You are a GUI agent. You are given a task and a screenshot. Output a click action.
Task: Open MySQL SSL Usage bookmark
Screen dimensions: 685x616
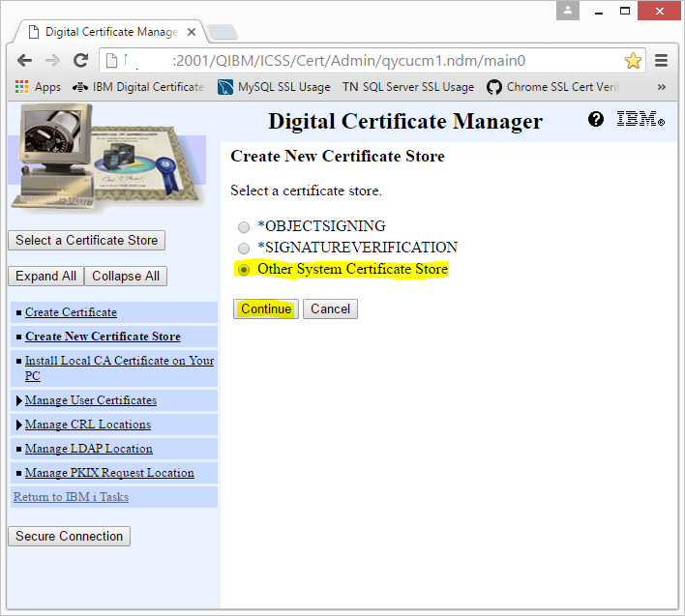coord(274,87)
